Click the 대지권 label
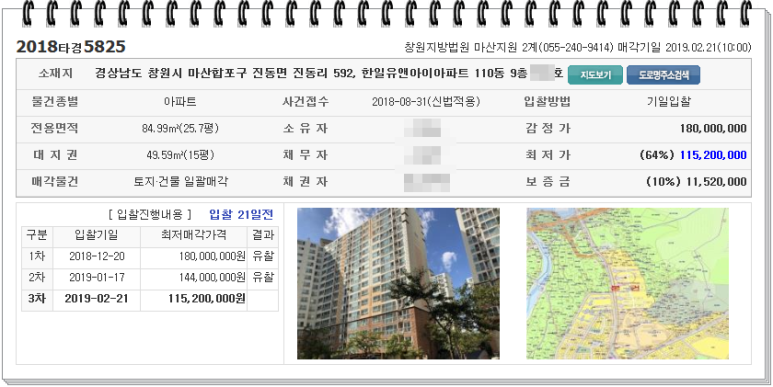This screenshot has width=773, height=387. pyautogui.click(x=55, y=155)
